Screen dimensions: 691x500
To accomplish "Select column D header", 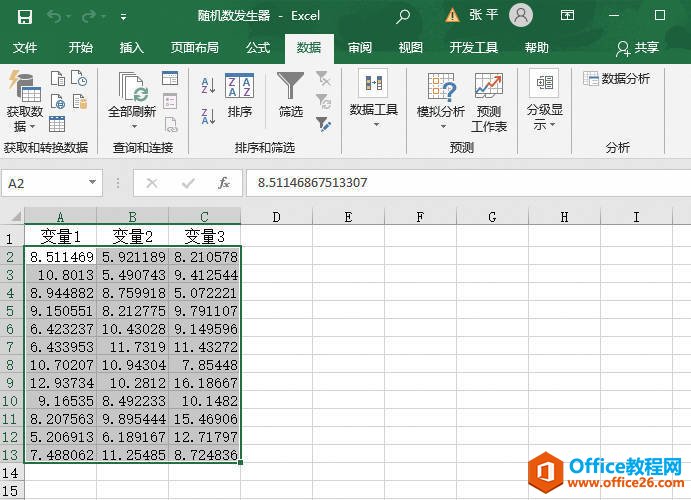I will coord(276,217).
